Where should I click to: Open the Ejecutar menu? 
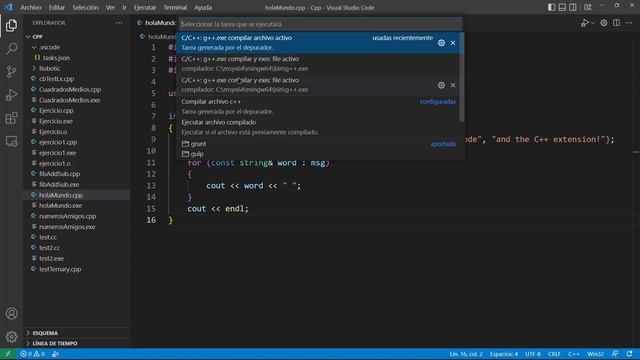[x=145, y=7]
